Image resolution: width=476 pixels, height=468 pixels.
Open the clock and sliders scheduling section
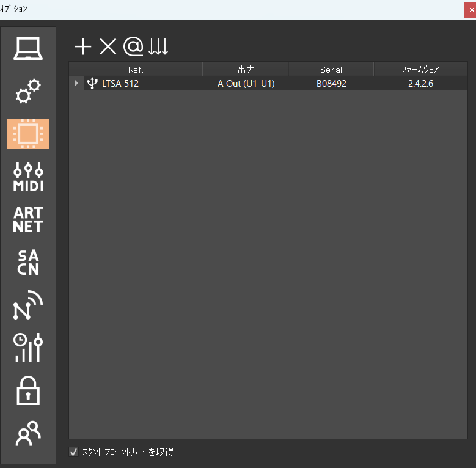28,348
